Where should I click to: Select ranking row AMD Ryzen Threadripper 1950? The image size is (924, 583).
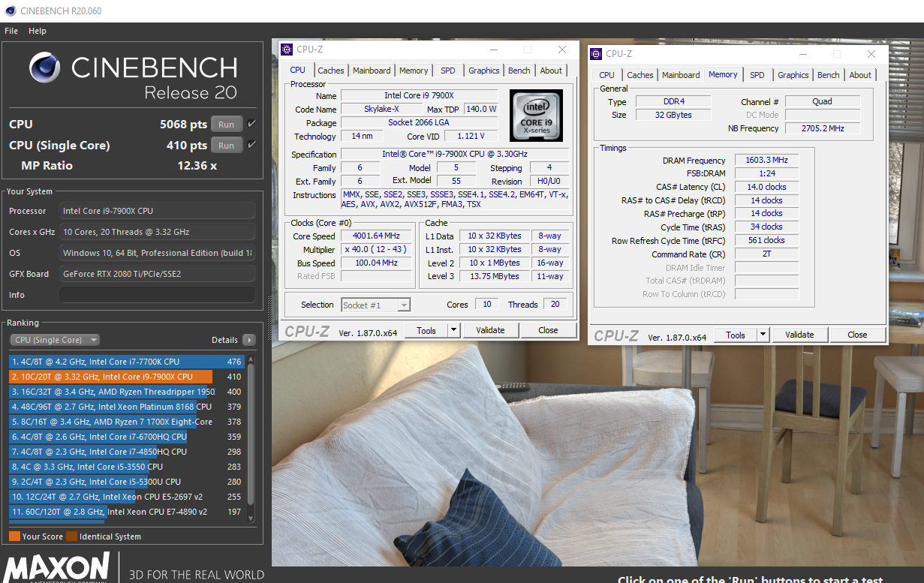coord(127,392)
